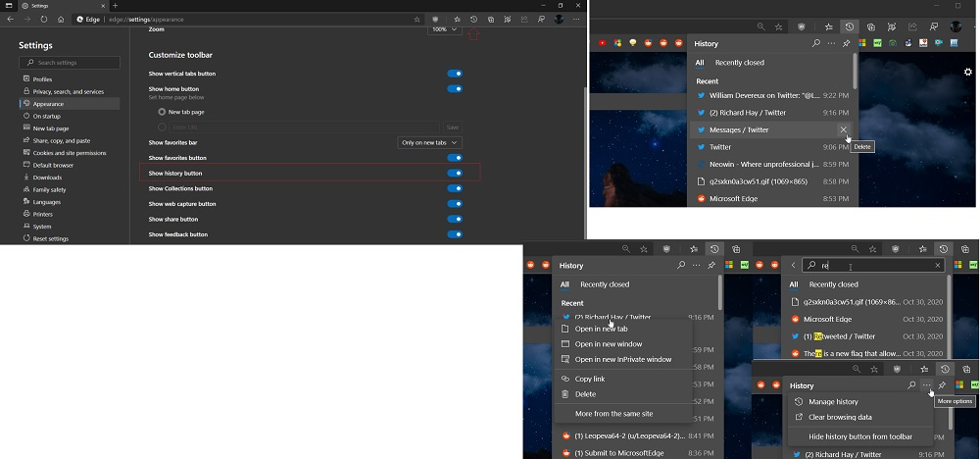Click the Favorites toolbar button in Settings window
Screen dimensions: 980x459
(x=457, y=20)
